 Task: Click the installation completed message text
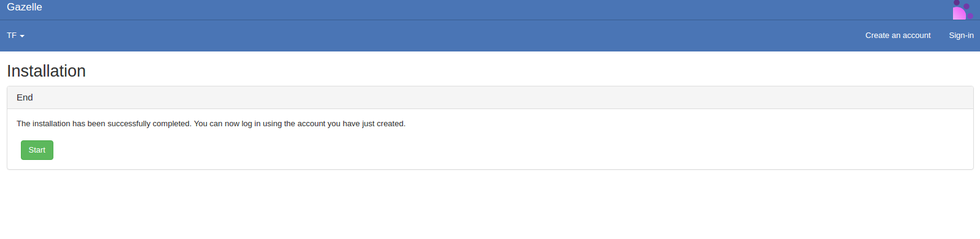pos(211,124)
